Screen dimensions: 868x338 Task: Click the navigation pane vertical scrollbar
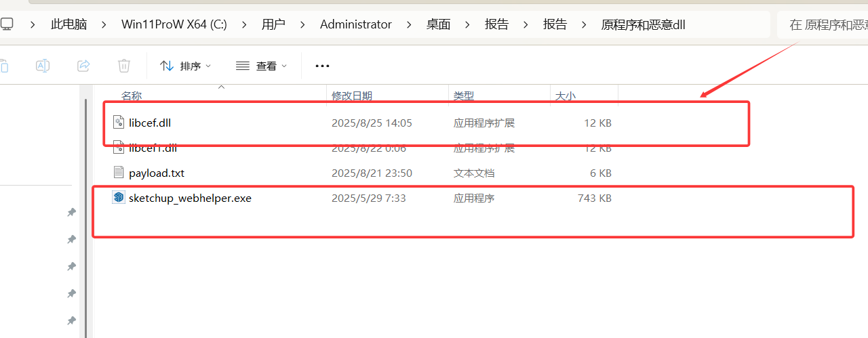85,217
